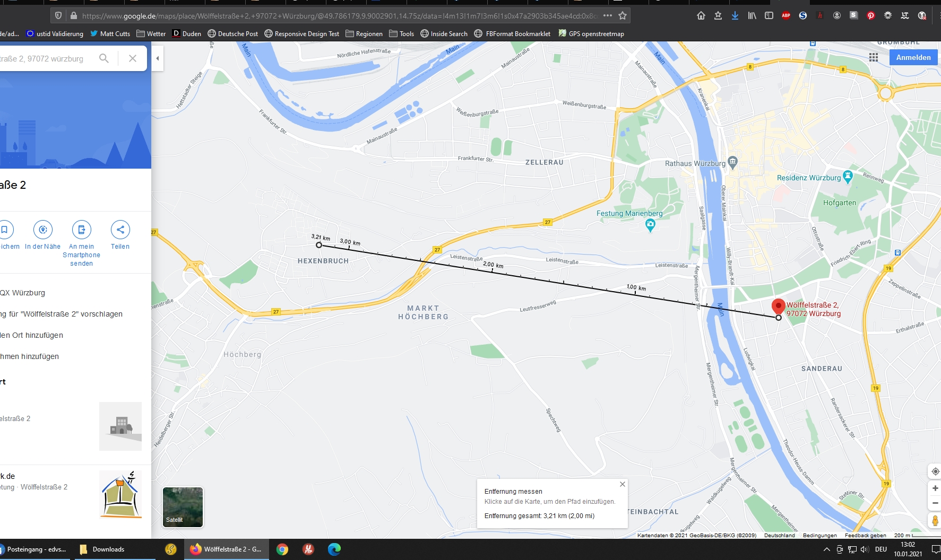Viewport: 941px width, 560px height.
Task: Click the measurement end point by Wölffelstraße
Action: (779, 318)
